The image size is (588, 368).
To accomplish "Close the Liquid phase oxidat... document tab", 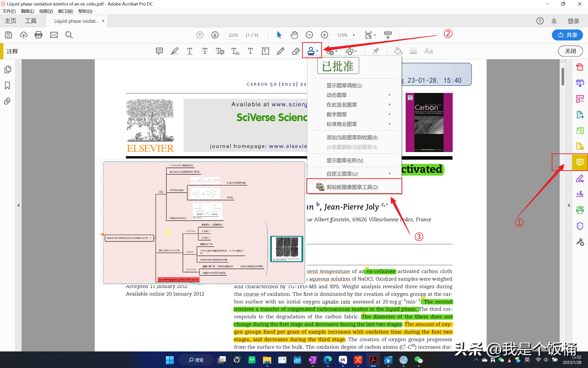I will click(x=103, y=21).
